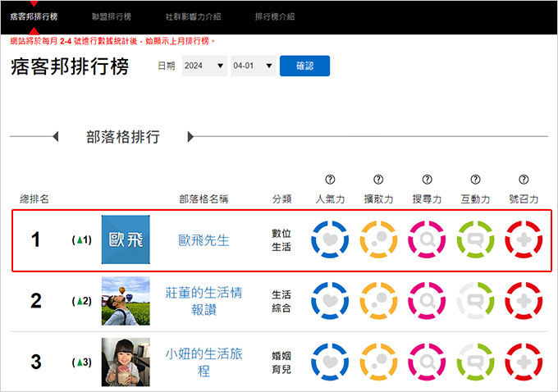Click the 生活綜合 category text
Image resolution: width=558 pixels, height=392 pixels.
281,301
